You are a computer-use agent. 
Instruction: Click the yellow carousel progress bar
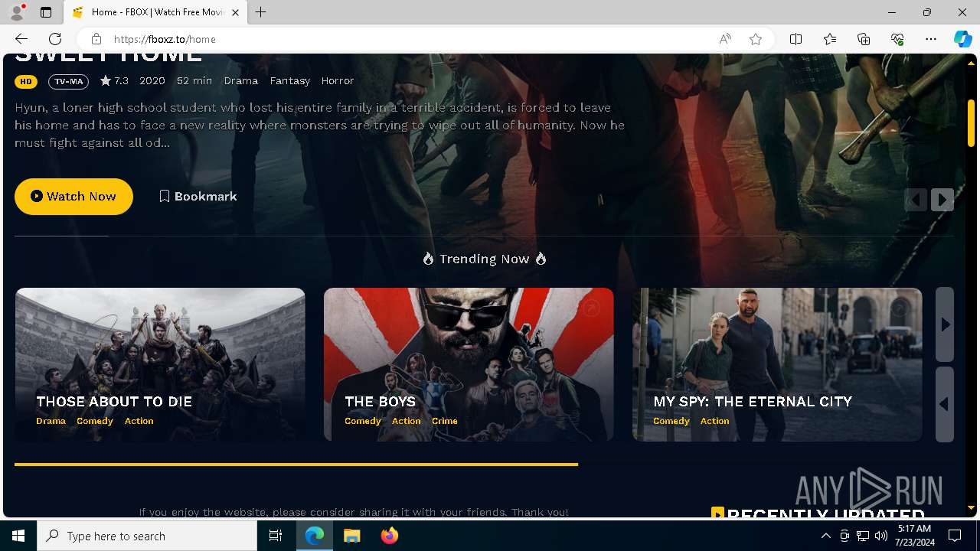[x=296, y=464]
